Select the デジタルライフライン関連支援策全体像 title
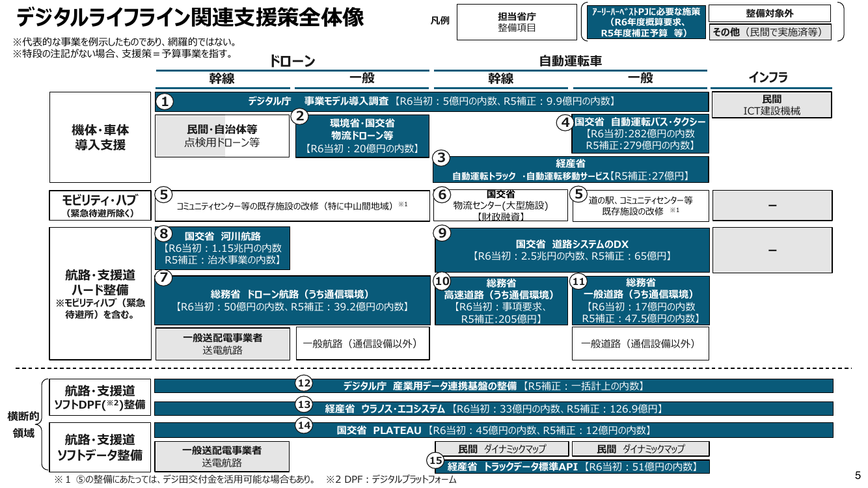The width and height of the screenshot is (868, 488). pyautogui.click(x=190, y=18)
